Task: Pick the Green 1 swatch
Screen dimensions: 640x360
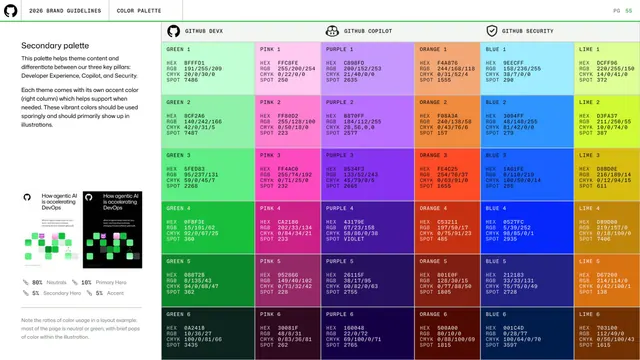Action: click(208, 68)
